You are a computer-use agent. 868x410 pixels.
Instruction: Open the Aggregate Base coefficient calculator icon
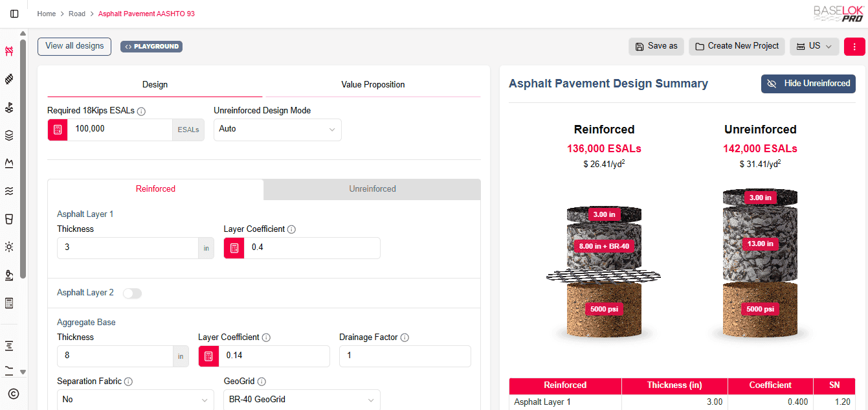209,356
